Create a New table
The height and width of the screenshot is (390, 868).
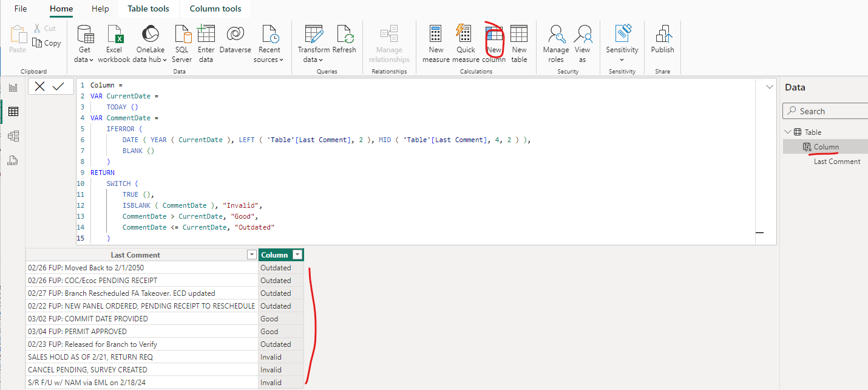(x=519, y=44)
